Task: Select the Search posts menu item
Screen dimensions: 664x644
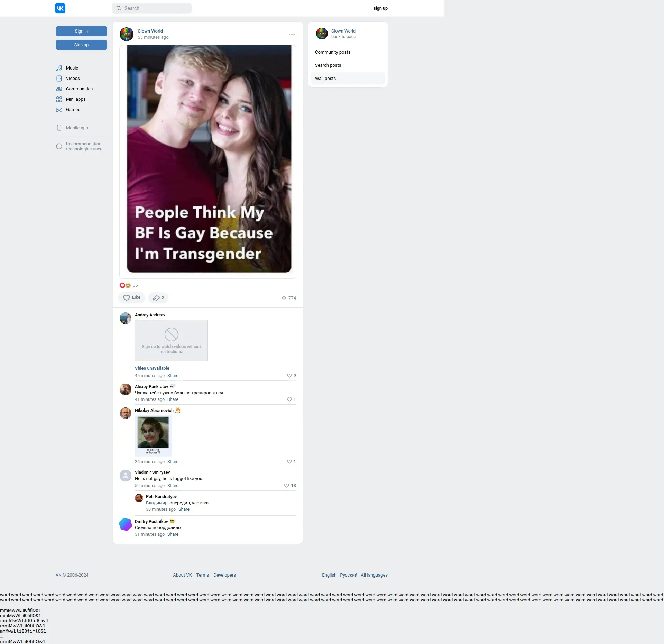Action: [x=328, y=65]
